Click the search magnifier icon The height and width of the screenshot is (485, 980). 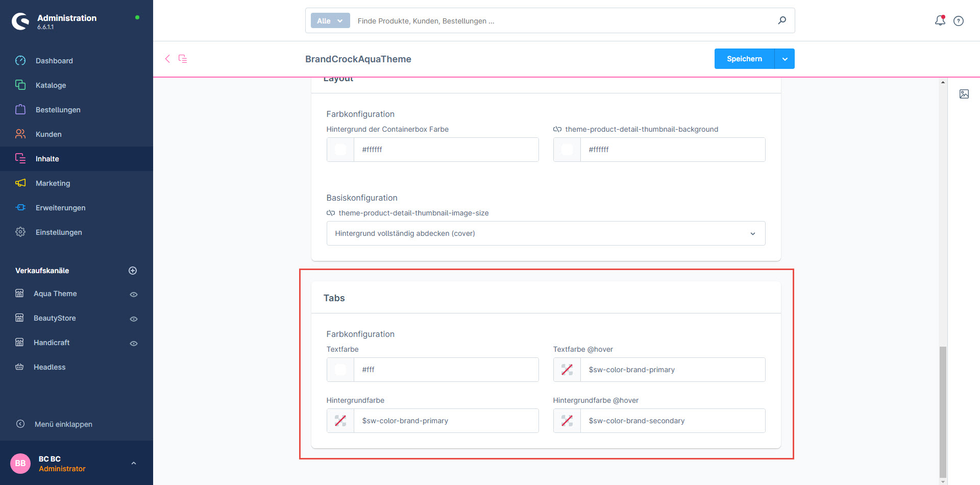pos(782,20)
